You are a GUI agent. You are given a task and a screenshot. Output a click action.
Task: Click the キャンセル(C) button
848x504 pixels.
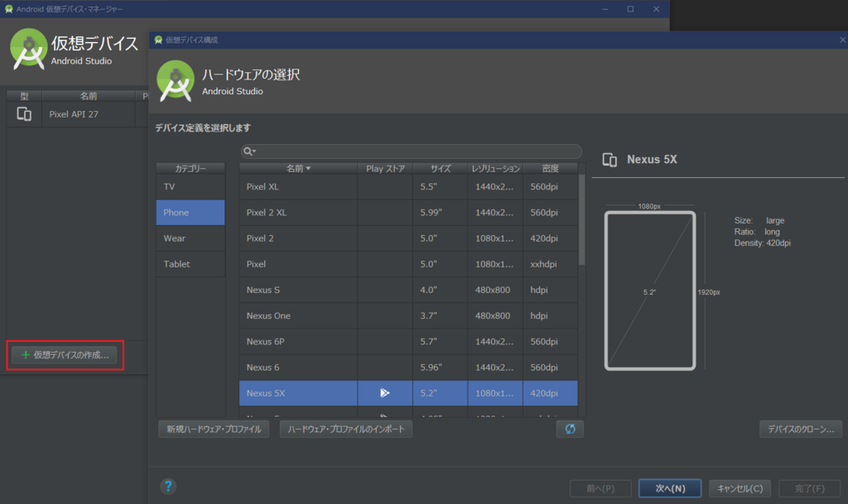pos(740,488)
